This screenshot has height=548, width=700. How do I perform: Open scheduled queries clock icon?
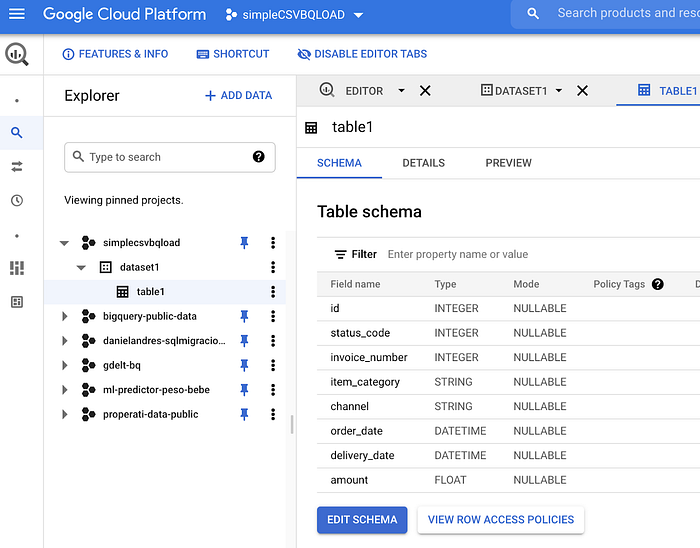tap(17, 200)
